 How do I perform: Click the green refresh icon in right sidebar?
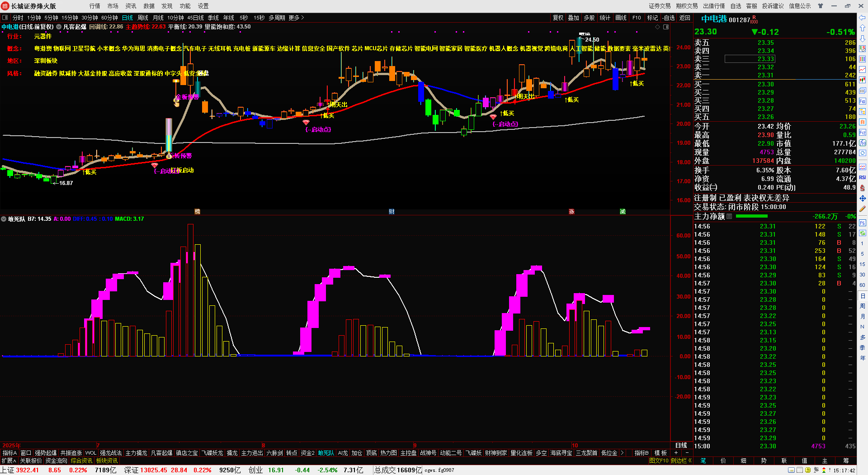click(863, 233)
